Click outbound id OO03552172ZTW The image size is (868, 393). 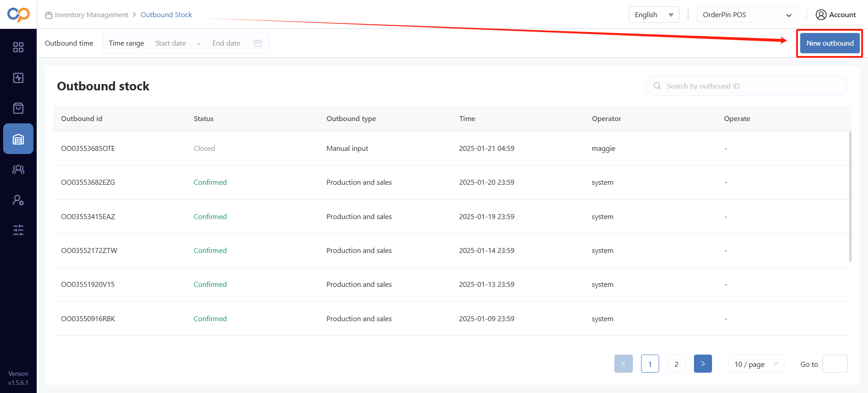pos(89,251)
